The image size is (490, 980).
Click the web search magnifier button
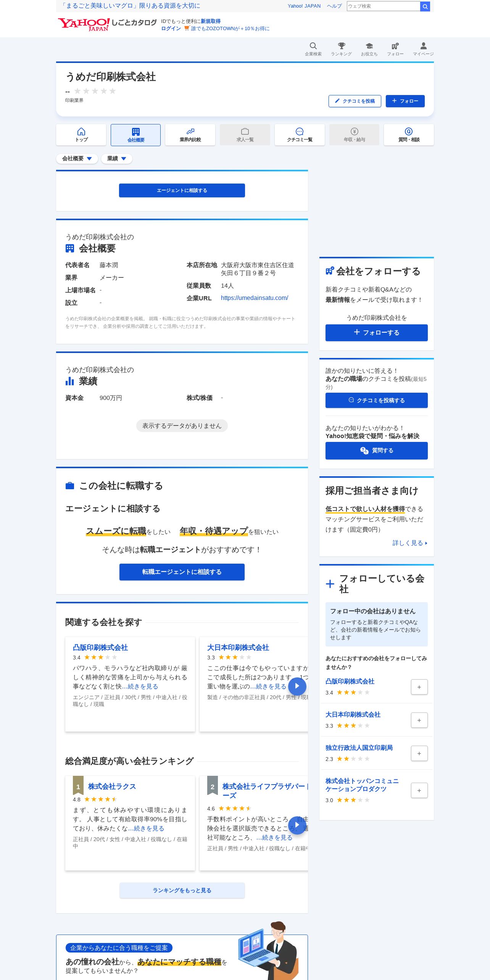tap(425, 6)
